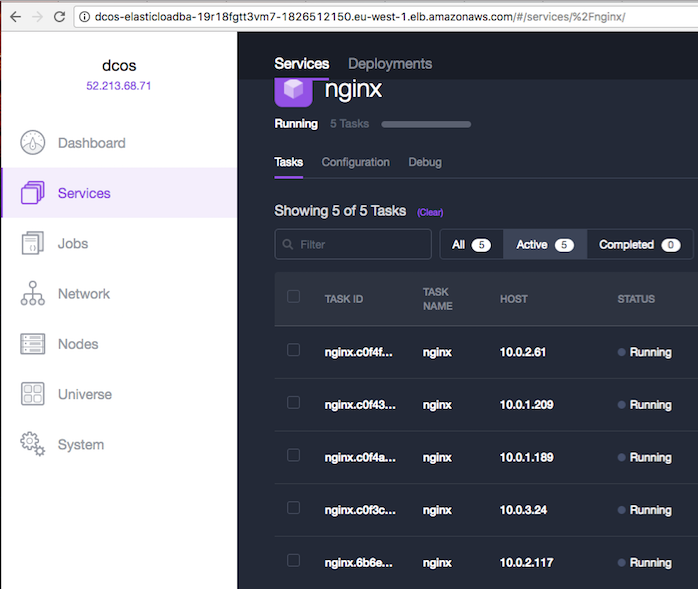The height and width of the screenshot is (589, 698).
Task: Click host 10.0.1.209
Action: (x=527, y=405)
